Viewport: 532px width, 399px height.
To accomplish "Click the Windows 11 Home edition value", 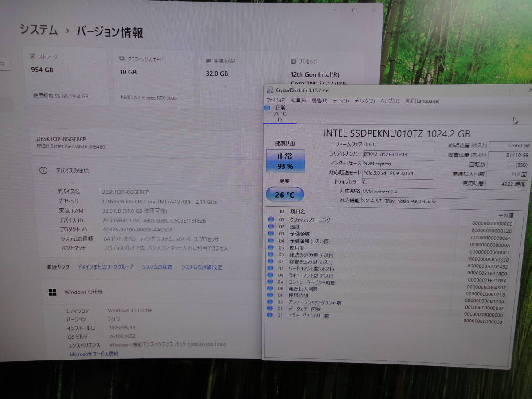I will [x=129, y=310].
